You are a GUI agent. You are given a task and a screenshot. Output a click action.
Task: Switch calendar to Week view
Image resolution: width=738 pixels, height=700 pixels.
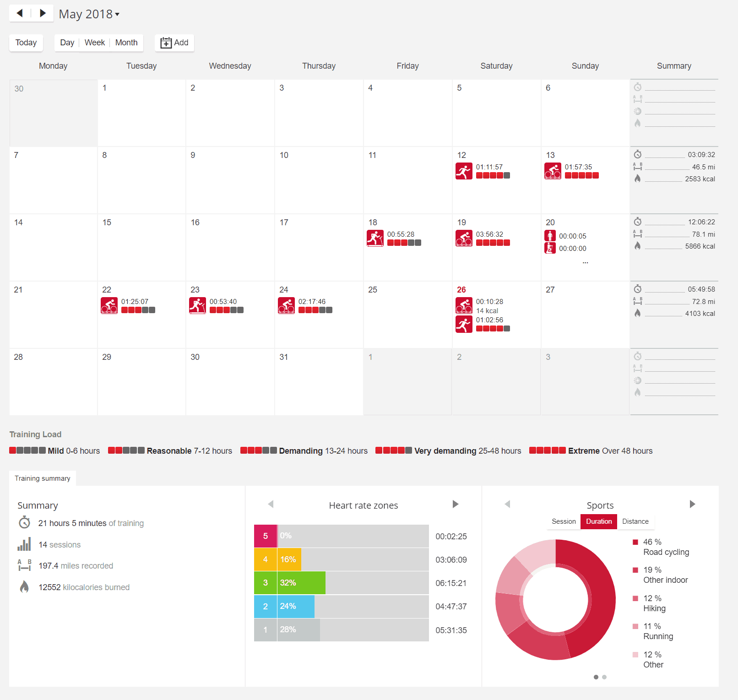tap(95, 43)
